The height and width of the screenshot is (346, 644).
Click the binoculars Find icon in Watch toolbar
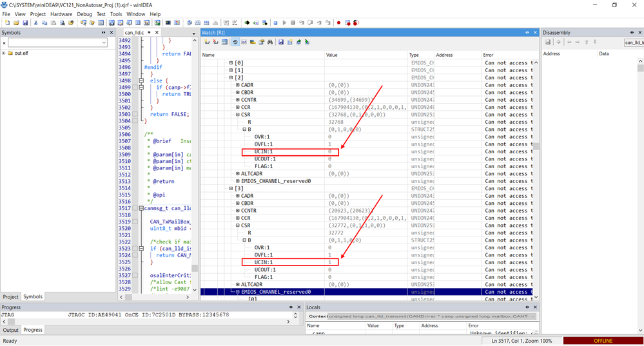click(x=270, y=42)
